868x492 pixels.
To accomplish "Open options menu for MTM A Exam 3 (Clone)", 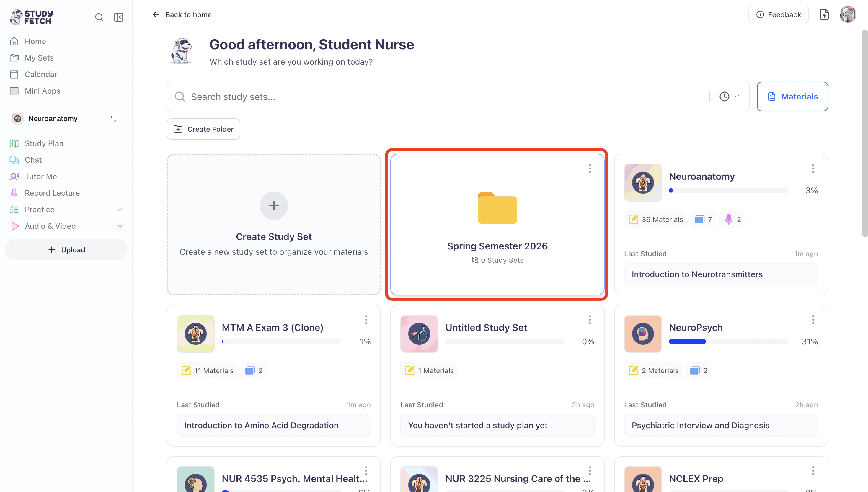I will [366, 320].
